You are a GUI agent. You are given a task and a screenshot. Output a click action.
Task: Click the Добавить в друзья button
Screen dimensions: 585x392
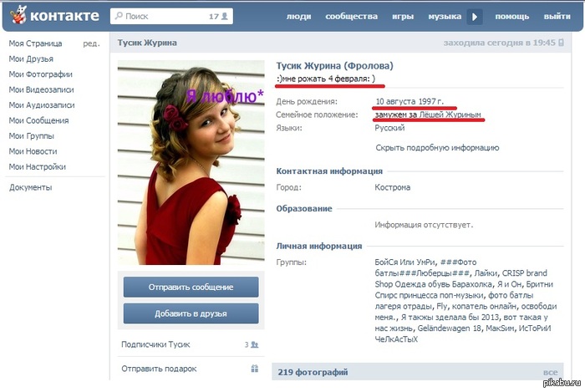click(x=191, y=313)
